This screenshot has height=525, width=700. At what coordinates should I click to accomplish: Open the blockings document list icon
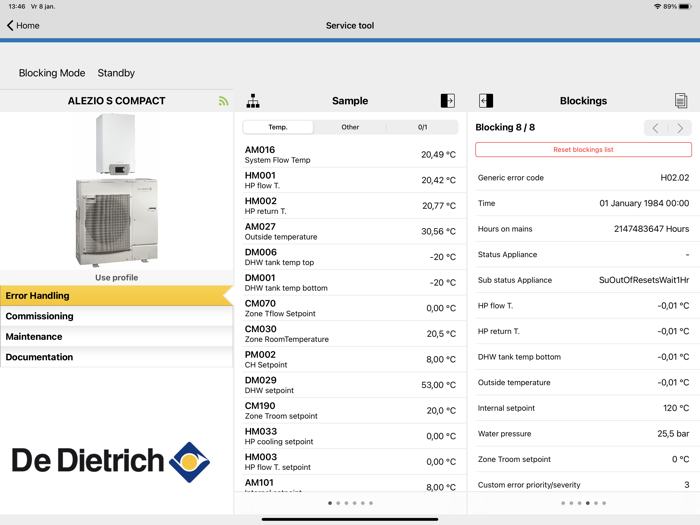coord(681,100)
